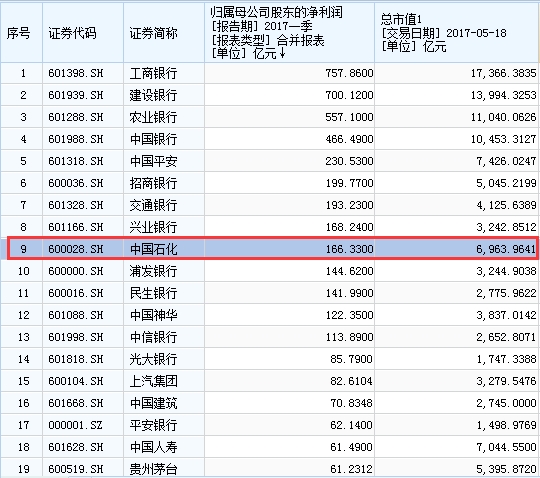Screen dimensions: 540x478
Task: Click net profit value 757.8600
Action: pos(349,73)
